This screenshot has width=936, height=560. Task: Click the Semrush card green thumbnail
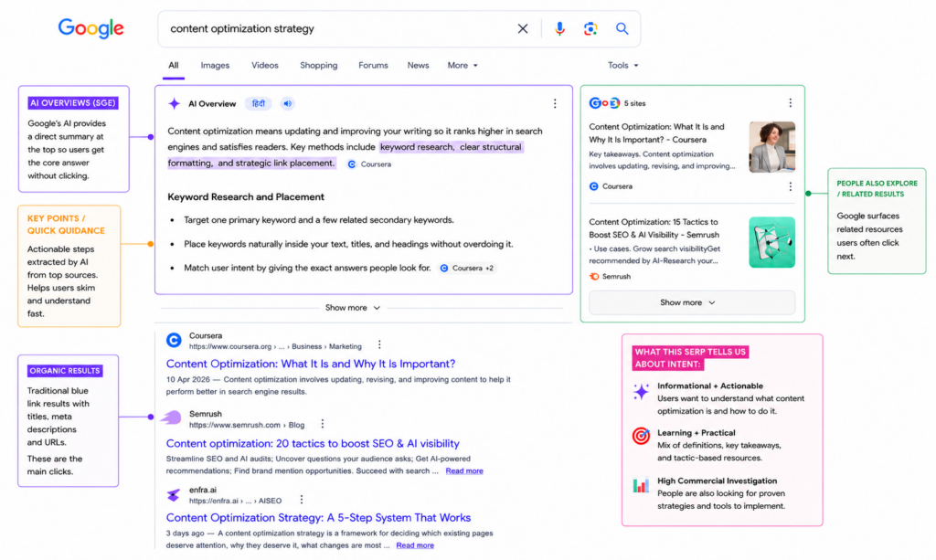click(771, 242)
